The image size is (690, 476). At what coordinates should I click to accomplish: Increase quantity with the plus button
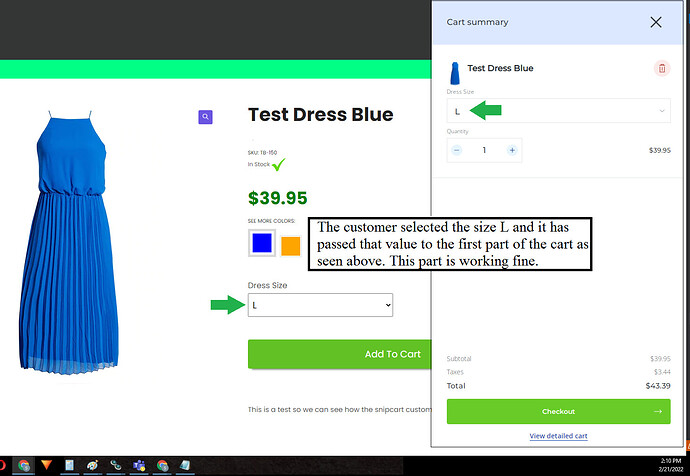tap(512, 150)
